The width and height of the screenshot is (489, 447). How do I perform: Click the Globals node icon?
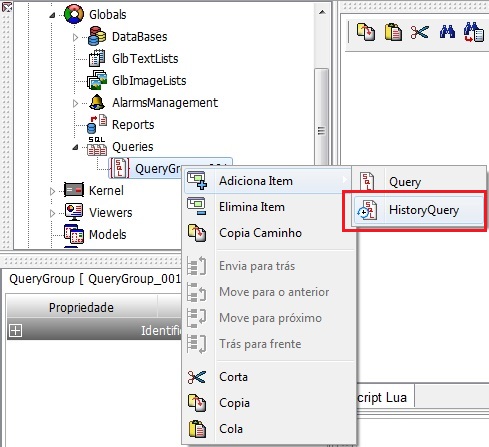point(74,14)
